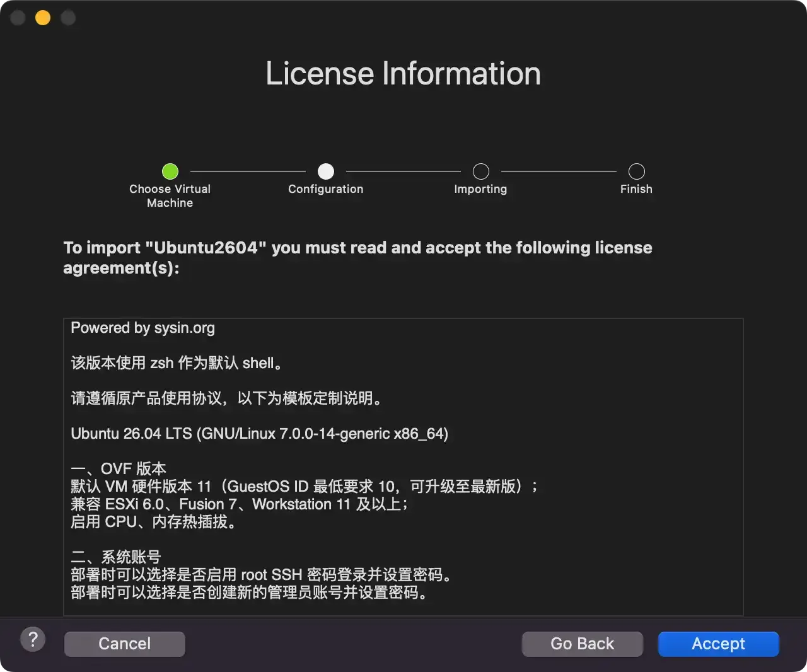Click the 'Configuration' step label
Viewport: 807px width, 672px height.
click(326, 189)
